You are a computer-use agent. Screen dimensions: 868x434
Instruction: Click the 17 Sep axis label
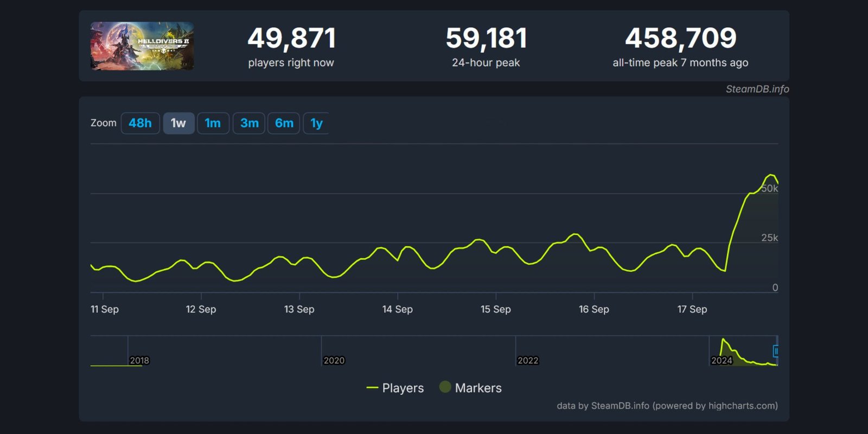[x=692, y=309]
